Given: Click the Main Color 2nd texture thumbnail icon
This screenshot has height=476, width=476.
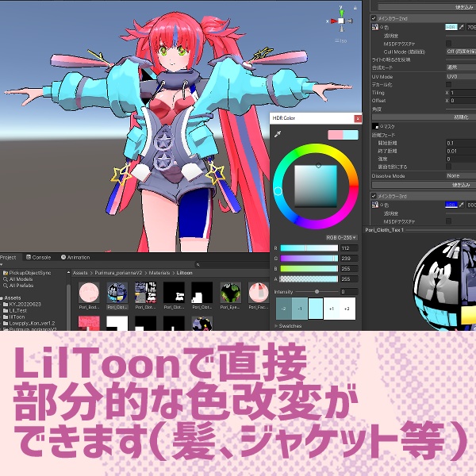Looking at the screenshot, I should (x=375, y=27).
